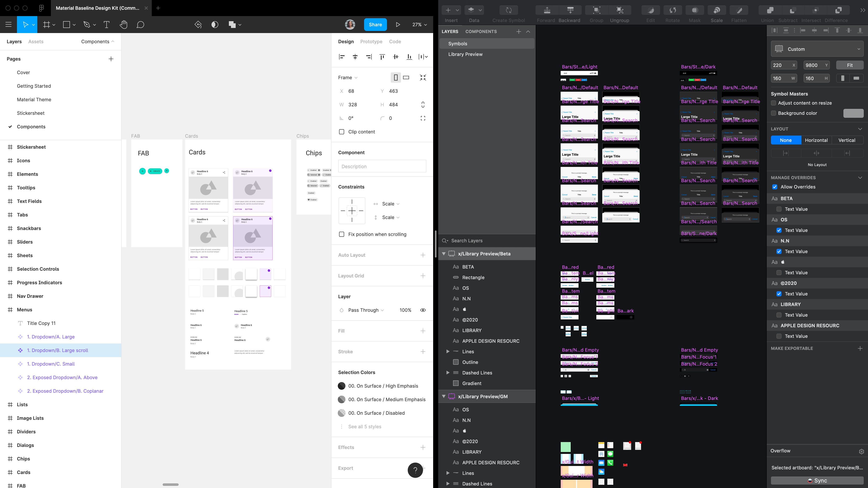Toggle constrain proportions lock in Figma
The image size is (868, 488).
click(423, 105)
